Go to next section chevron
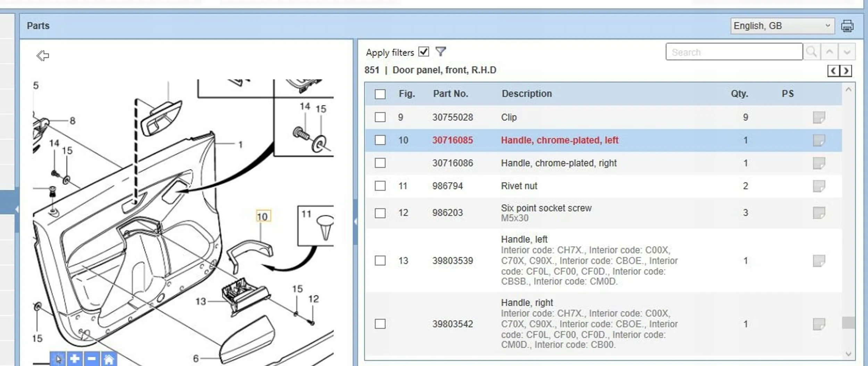Screen dimensions: 868x366 (x=846, y=71)
